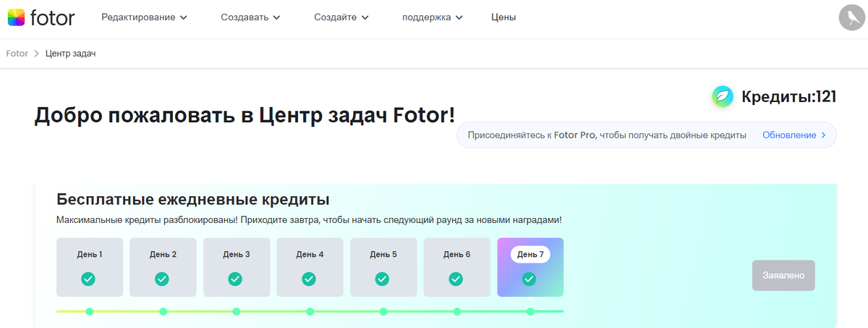The height and width of the screenshot is (328, 868).
Task: Click the Кредиты:121 balance text
Action: coord(789,96)
